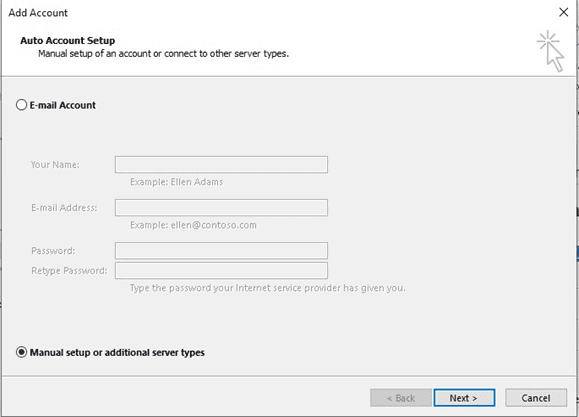Click the Auto Account Setup heading
This screenshot has height=417, width=579.
click(68, 40)
